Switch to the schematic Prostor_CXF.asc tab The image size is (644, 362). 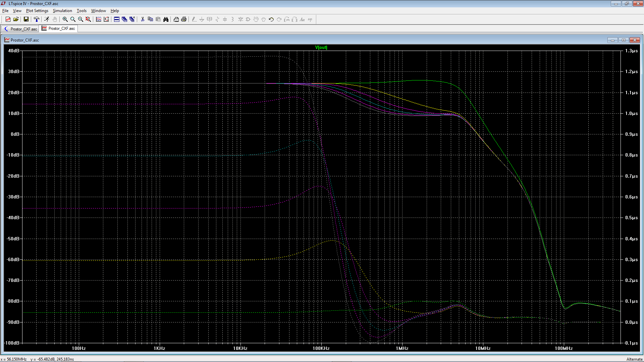point(20,29)
